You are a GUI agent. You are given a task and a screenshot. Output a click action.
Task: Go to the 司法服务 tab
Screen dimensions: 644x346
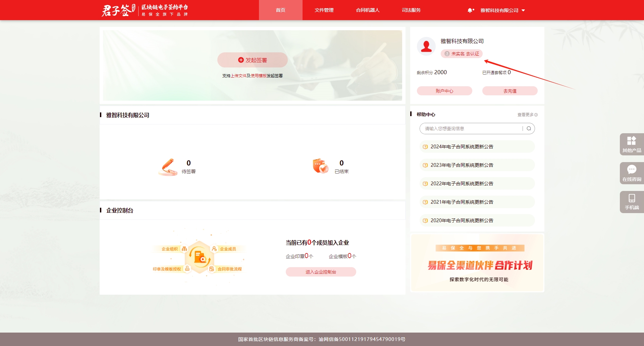411,10
